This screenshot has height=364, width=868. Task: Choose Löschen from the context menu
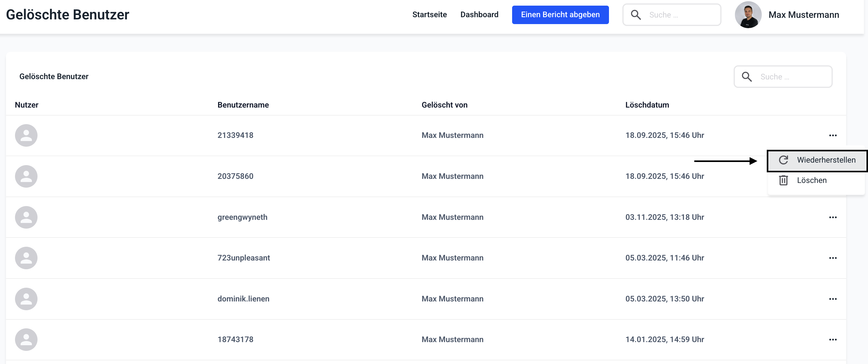811,180
